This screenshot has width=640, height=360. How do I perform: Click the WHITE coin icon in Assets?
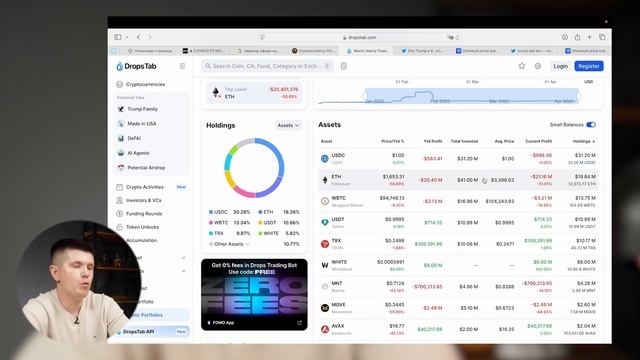click(x=325, y=265)
